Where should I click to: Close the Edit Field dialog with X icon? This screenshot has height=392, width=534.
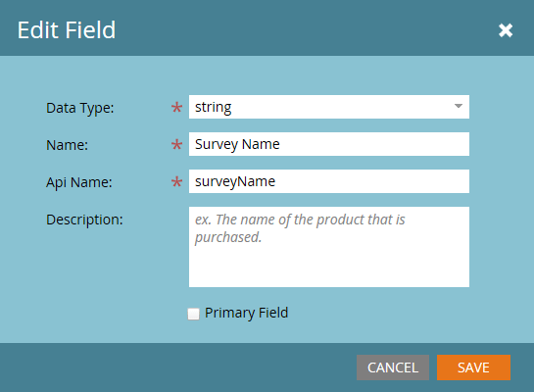(x=506, y=30)
